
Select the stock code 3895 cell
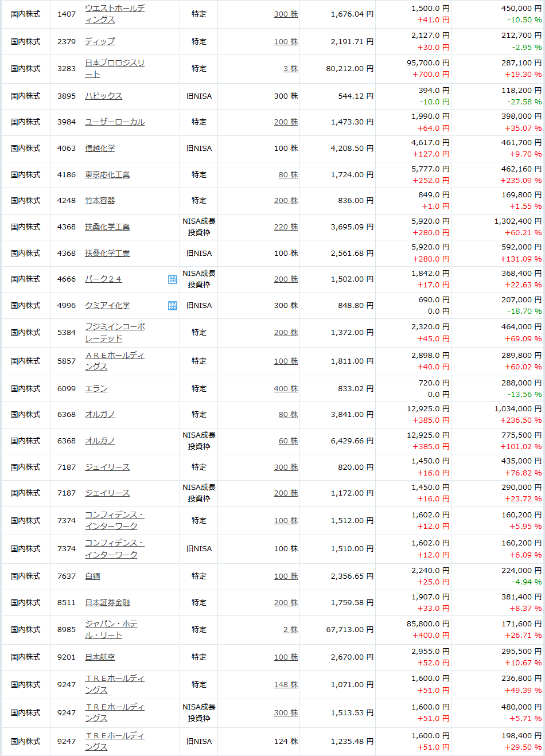pyautogui.click(x=67, y=96)
